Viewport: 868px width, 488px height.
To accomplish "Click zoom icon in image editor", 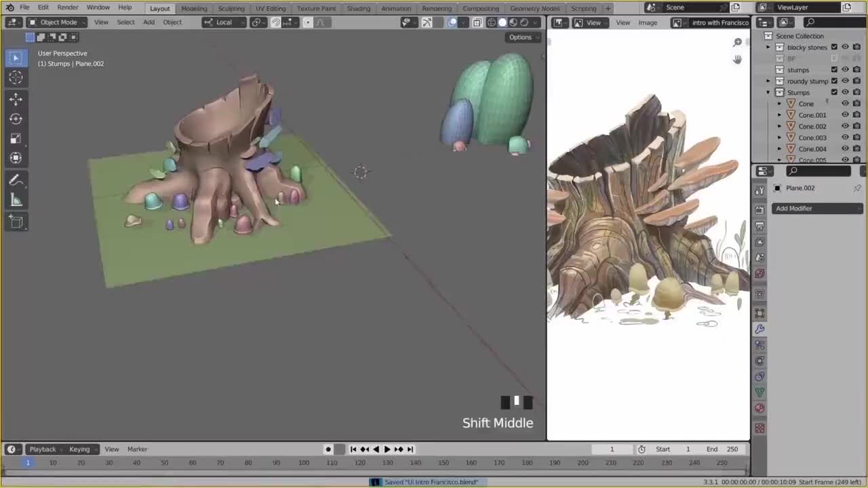I will tap(737, 43).
